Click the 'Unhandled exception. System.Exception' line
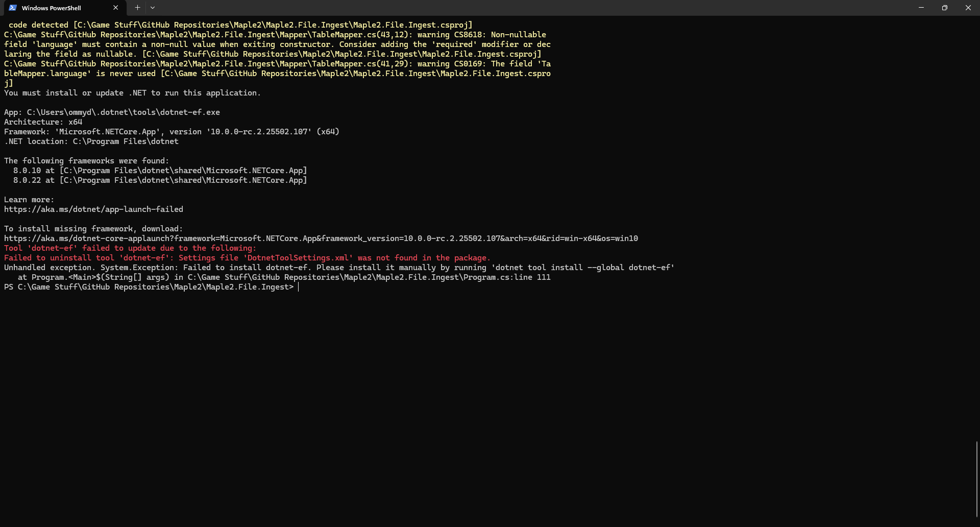Screen dimensions: 980x527 coord(339,268)
